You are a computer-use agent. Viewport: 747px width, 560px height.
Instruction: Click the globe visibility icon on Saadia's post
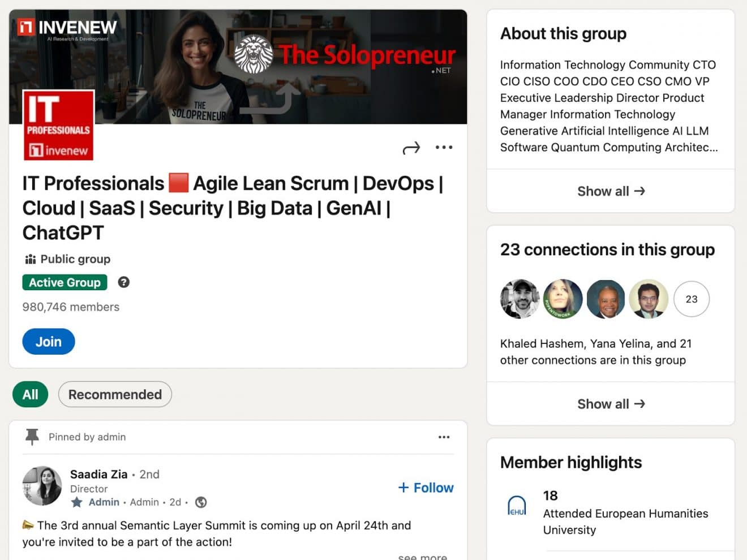[201, 502]
